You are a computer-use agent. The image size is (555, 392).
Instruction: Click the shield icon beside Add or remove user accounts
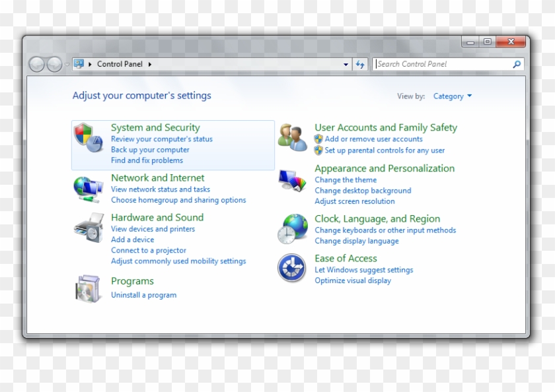[x=318, y=139]
